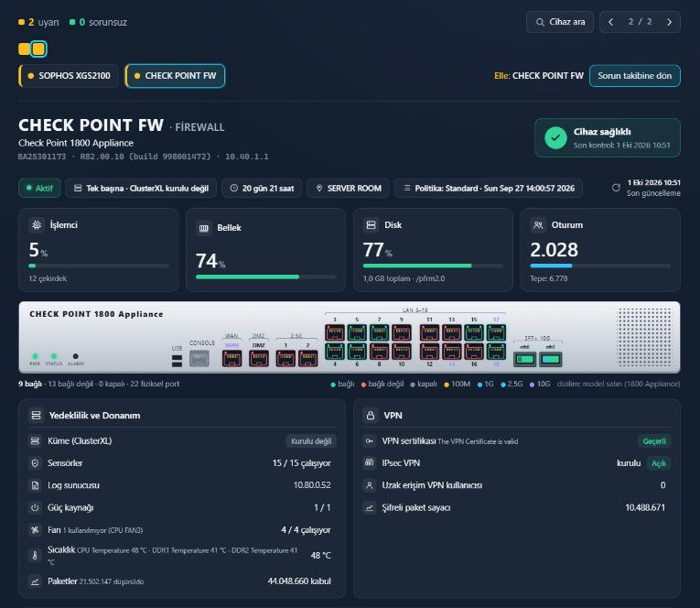Select 2.5G port 2 on the appliance
The height and width of the screenshot is (608, 700).
point(308,358)
